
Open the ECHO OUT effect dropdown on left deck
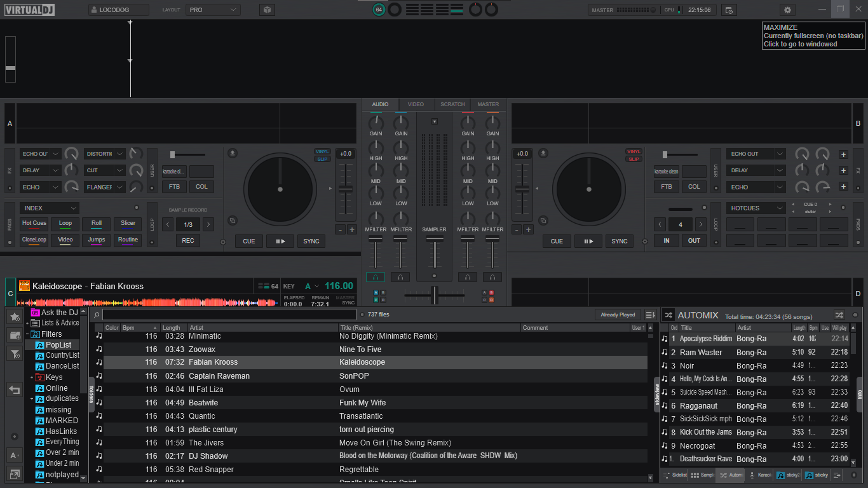coord(41,154)
